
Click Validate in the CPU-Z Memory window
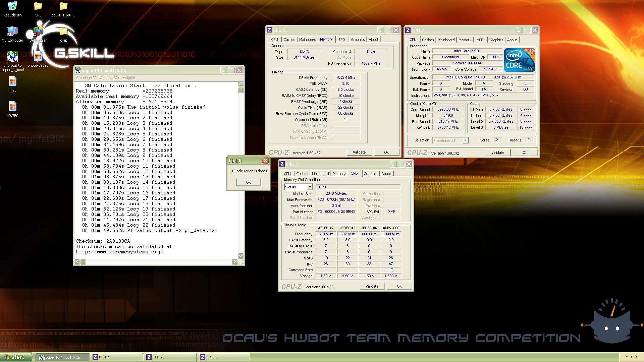(x=359, y=152)
